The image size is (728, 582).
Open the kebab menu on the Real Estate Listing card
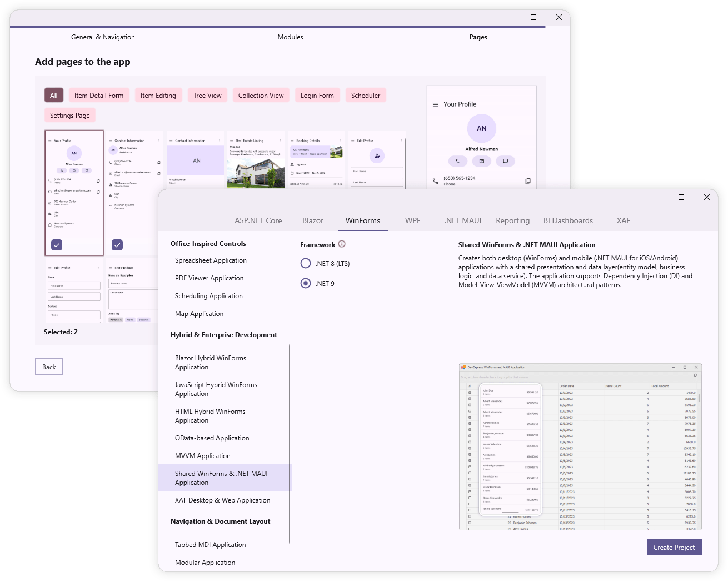(279, 140)
